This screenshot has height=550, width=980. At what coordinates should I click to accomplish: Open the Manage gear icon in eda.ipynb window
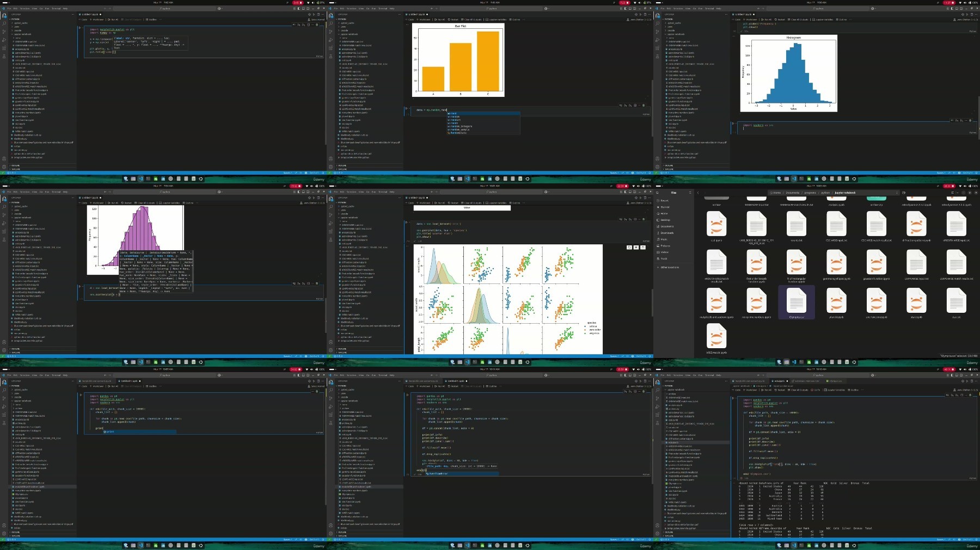[x=658, y=533]
